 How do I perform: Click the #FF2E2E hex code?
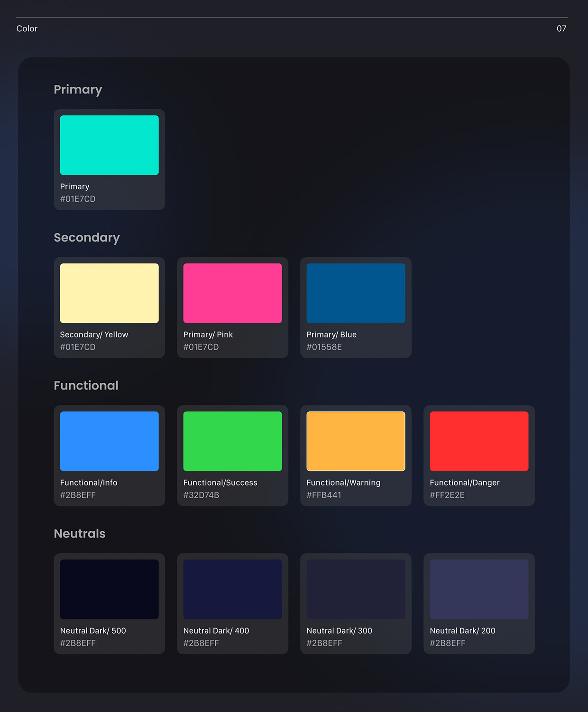point(447,495)
